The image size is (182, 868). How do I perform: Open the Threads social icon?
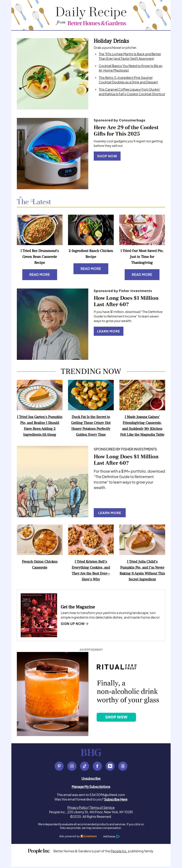pos(123,766)
